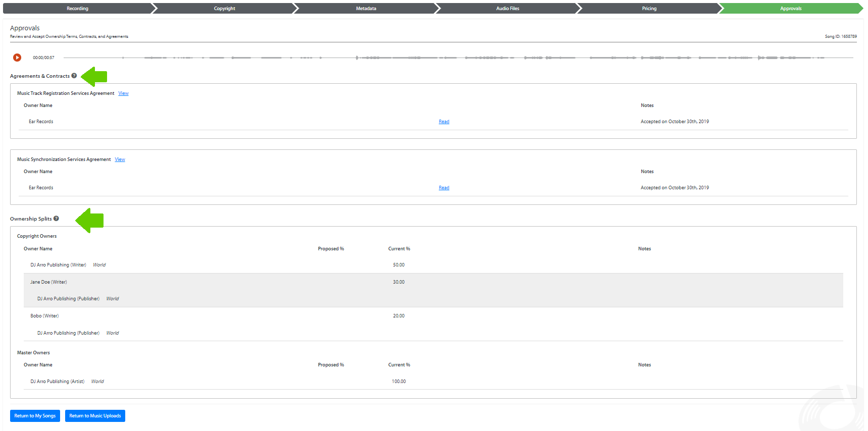Viewport: 868px width, 431px height.
Task: Click the Master Owners section heading
Action: [x=33, y=353]
